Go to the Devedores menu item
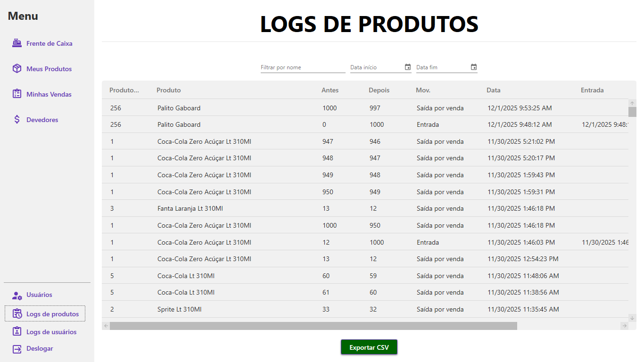The width and height of the screenshot is (644, 362). (x=42, y=120)
